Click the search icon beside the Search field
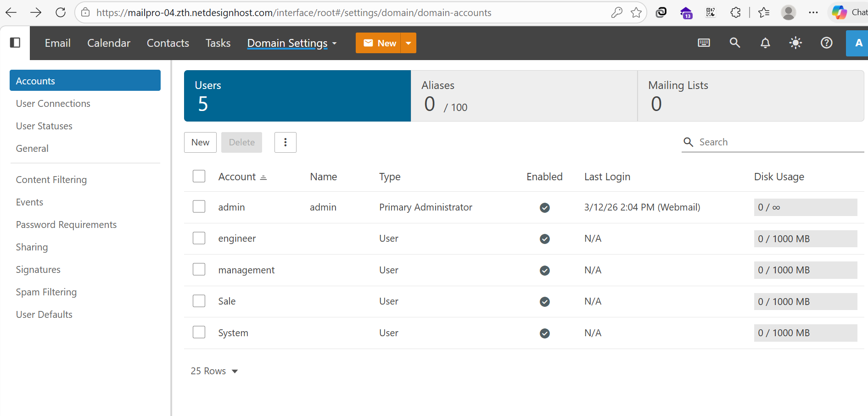The image size is (868, 416). pos(689,142)
